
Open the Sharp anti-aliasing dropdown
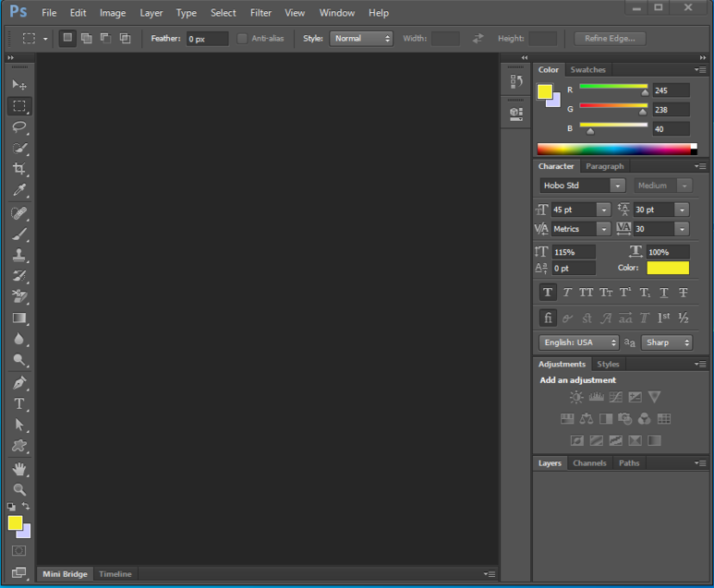[x=667, y=342]
